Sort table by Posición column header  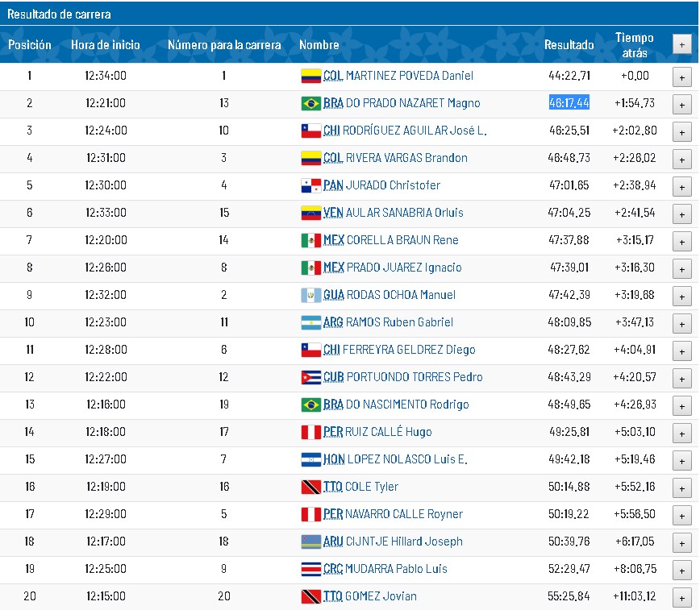tap(30, 45)
